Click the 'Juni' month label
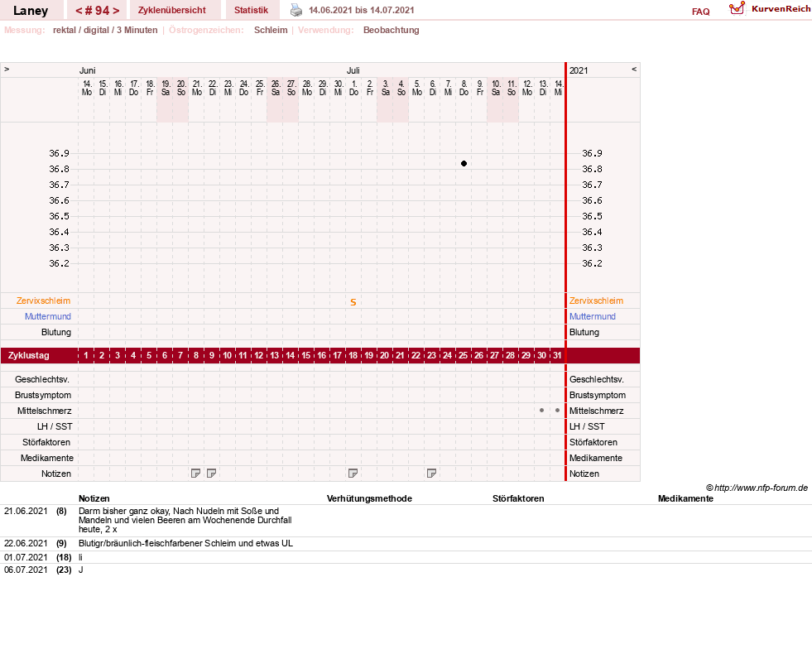 coord(87,70)
